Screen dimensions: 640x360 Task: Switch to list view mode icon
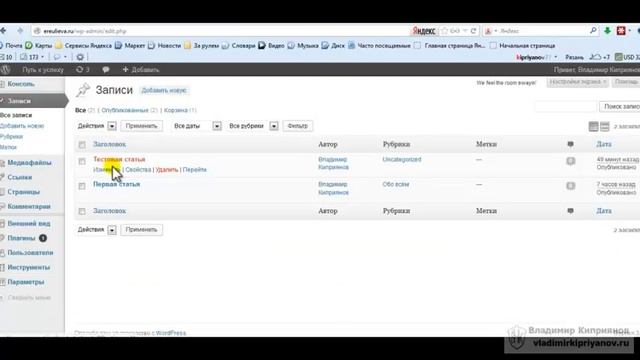point(593,127)
